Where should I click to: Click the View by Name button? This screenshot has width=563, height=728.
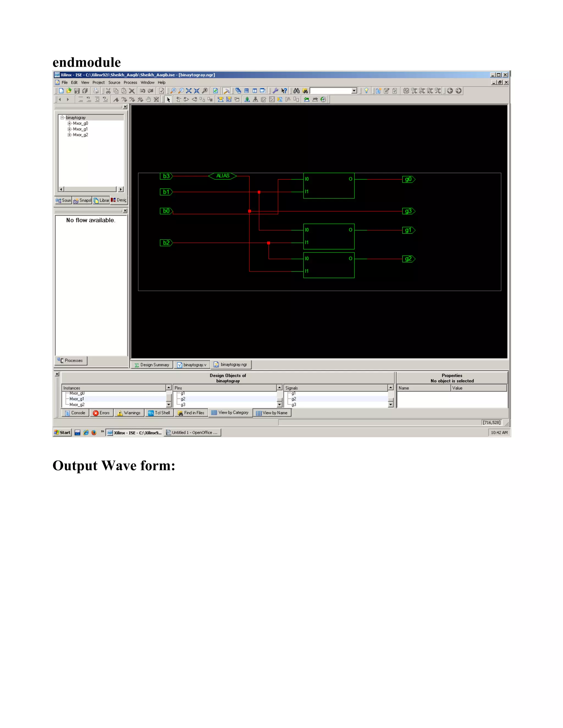pyautogui.click(x=272, y=413)
